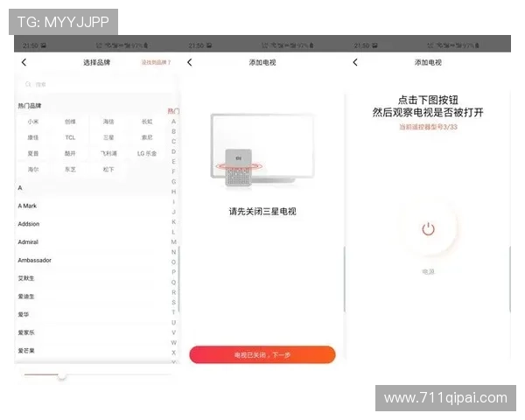Select hot brand 三星

click(108, 137)
